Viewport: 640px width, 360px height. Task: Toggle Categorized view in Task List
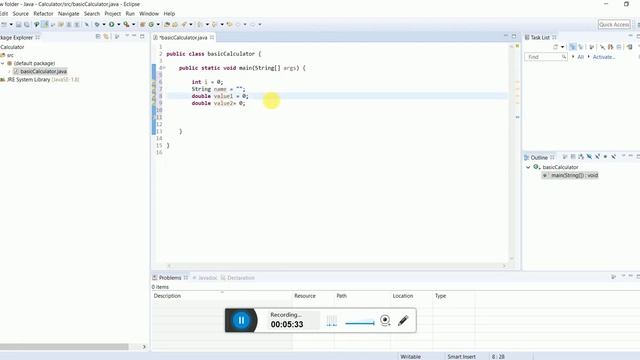[573, 47]
